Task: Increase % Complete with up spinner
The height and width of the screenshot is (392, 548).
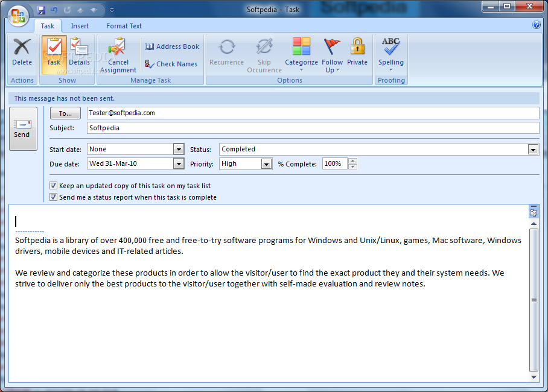Action: click(x=352, y=161)
